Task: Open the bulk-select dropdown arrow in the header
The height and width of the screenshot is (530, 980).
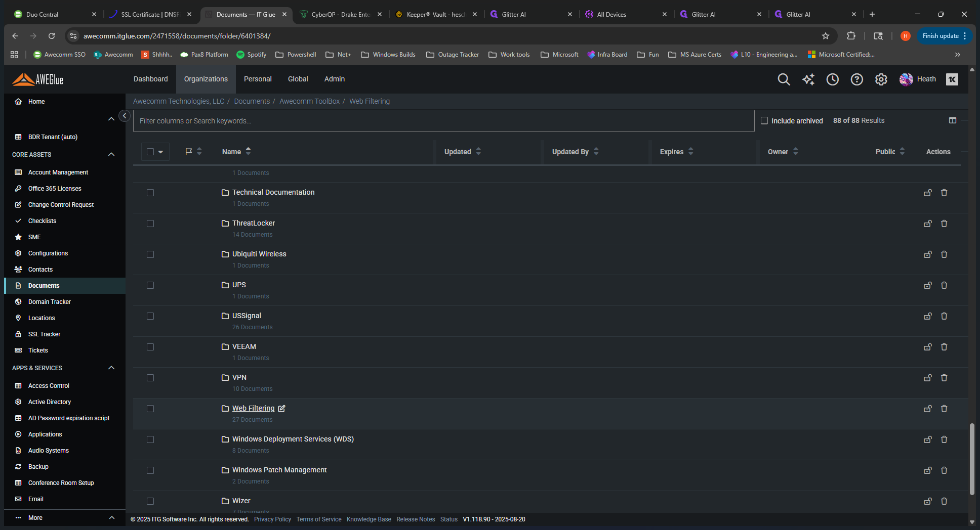Action: pos(160,152)
